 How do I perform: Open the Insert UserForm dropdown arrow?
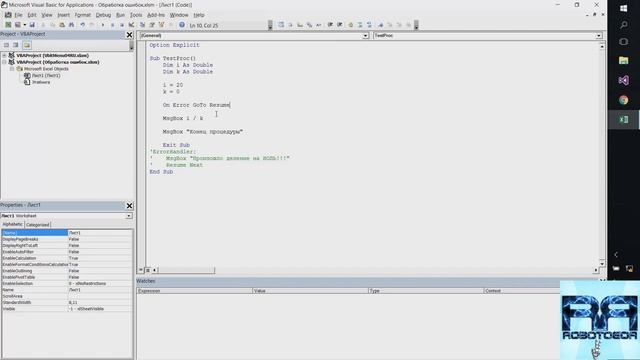click(x=24, y=25)
